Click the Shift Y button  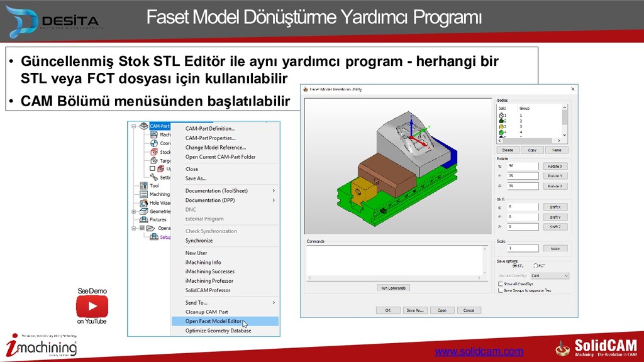click(x=555, y=217)
